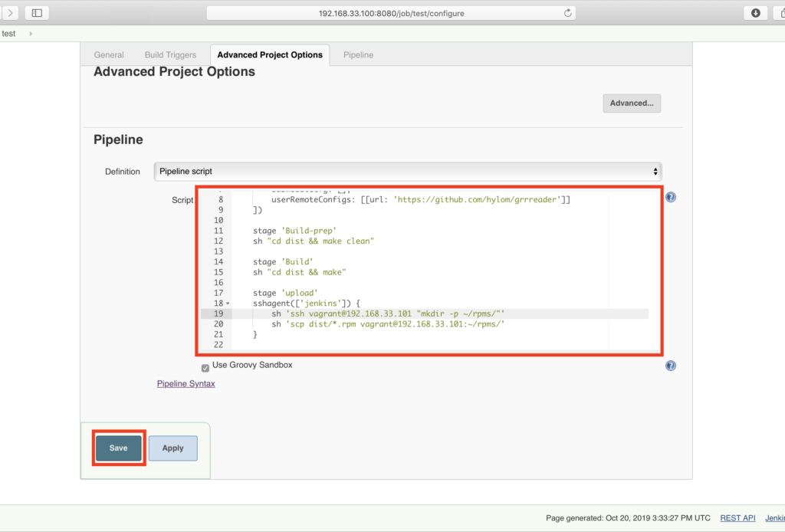Open the REST API link
785x532 pixels.
click(737, 518)
